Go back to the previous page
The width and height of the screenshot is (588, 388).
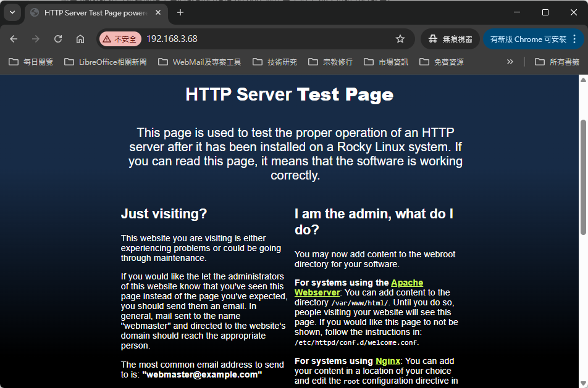[14, 39]
